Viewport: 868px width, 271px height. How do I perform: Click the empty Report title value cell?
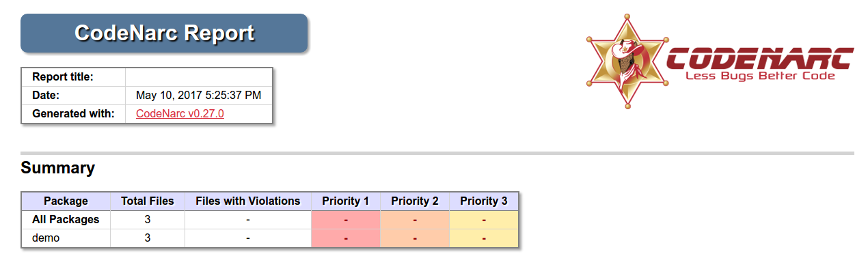199,77
